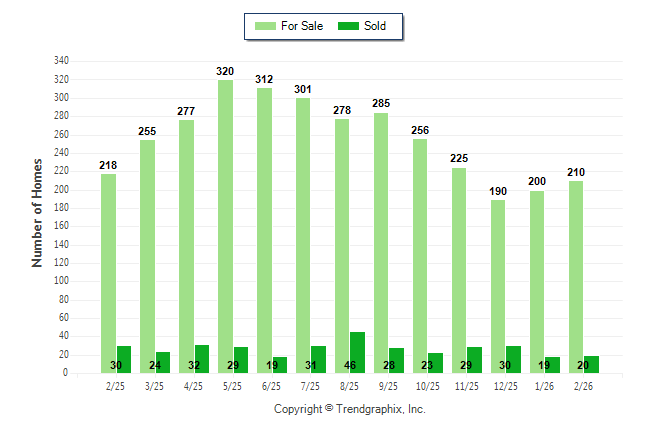Select the 11/25 For Sale bar showing 225
646x434 pixels.
(459, 270)
